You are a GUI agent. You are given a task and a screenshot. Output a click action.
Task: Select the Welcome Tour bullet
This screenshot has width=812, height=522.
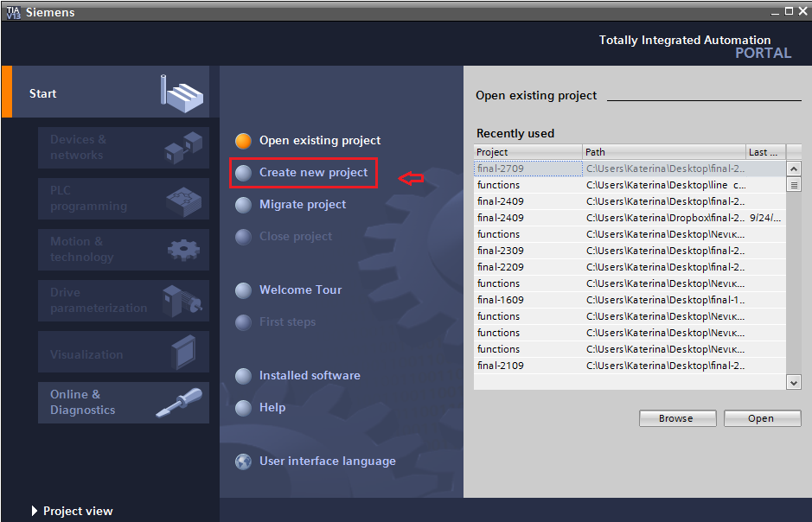coord(243,290)
